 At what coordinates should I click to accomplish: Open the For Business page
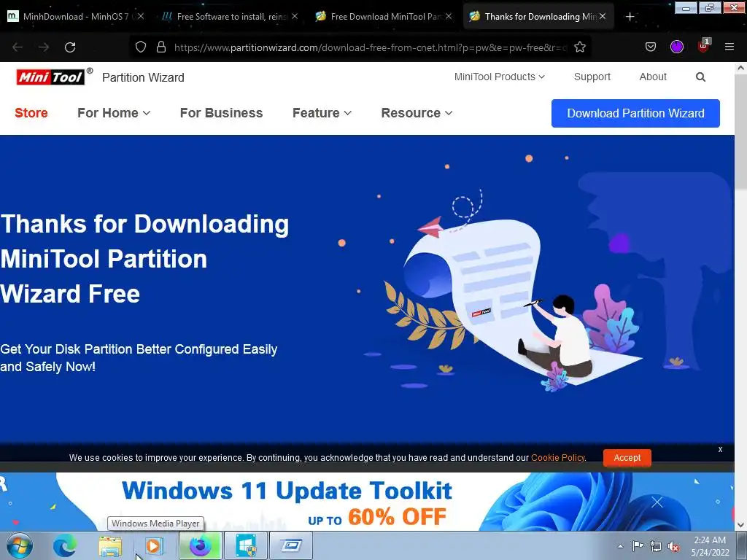(x=222, y=113)
